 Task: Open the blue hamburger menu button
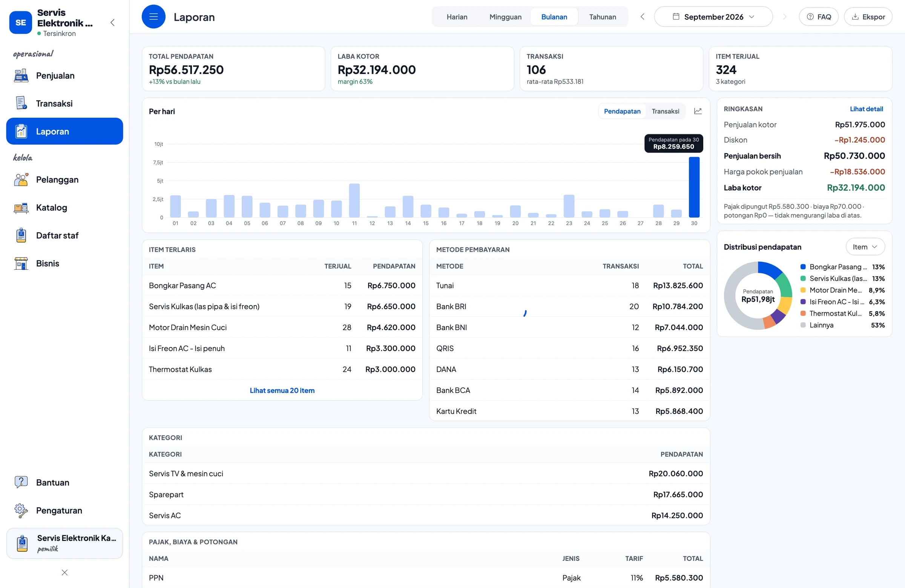(x=153, y=17)
